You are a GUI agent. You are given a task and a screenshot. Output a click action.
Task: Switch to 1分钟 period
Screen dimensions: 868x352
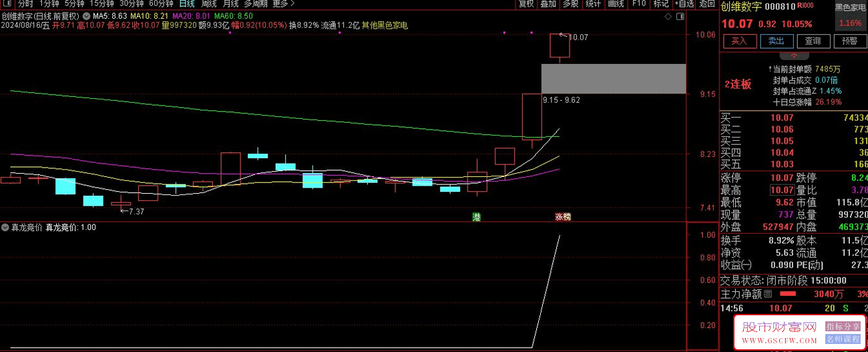coord(49,3)
